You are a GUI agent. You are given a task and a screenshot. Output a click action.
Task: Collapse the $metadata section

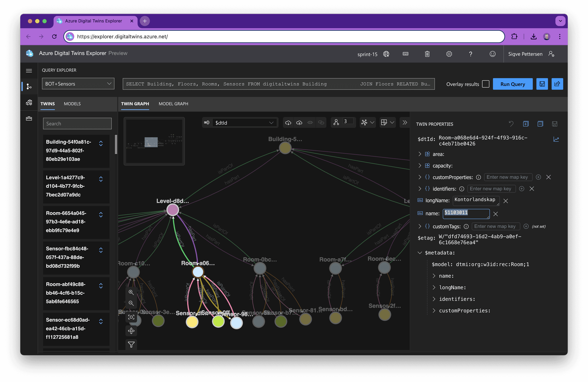pos(419,253)
